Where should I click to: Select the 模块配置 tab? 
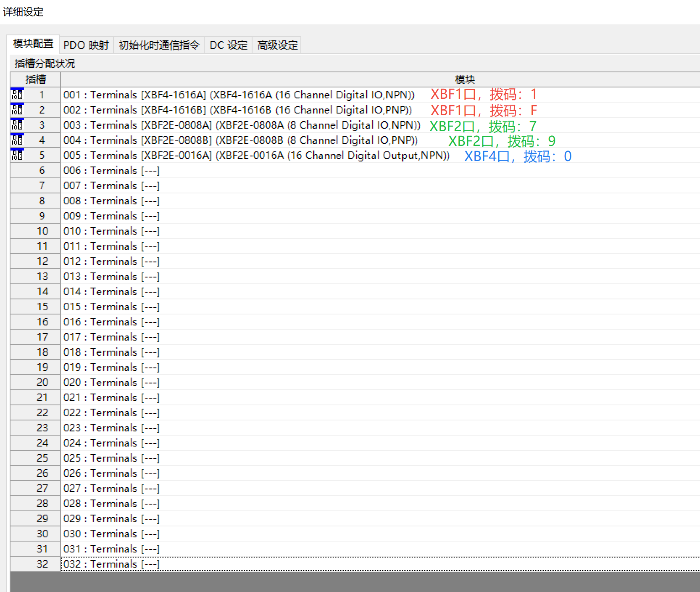(33, 44)
